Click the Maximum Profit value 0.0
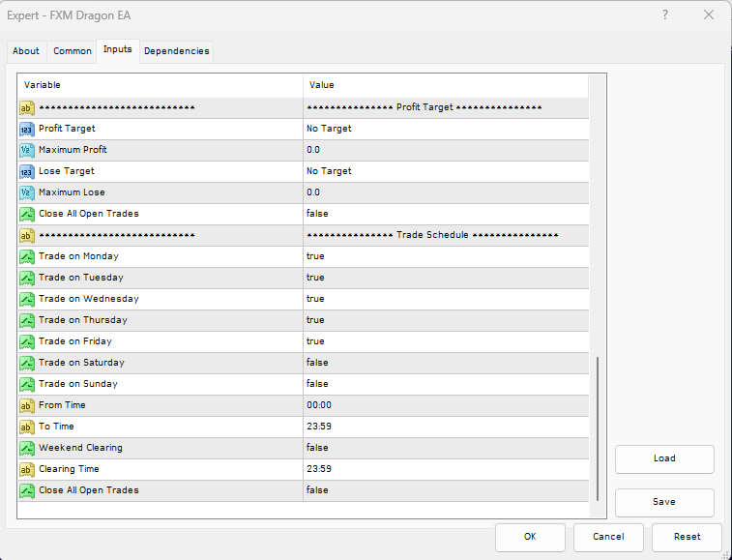Screen dimensions: 732x560 (312, 150)
